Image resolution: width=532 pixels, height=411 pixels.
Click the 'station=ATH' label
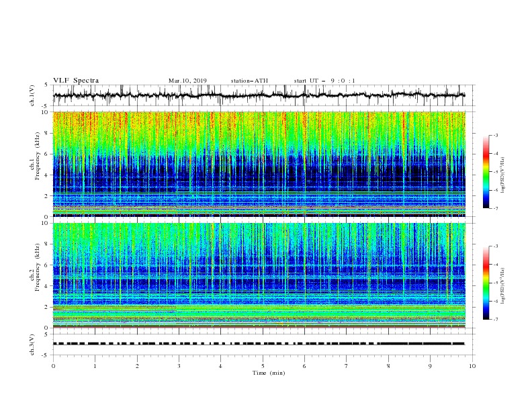pyautogui.click(x=249, y=81)
